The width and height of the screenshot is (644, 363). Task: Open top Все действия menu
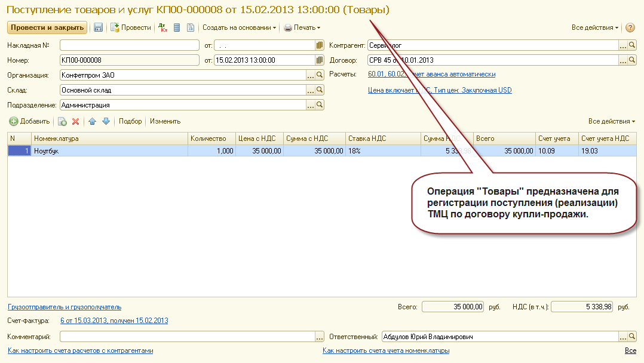point(595,27)
